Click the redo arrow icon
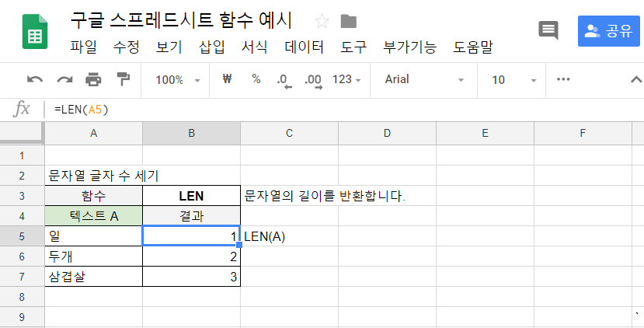 tap(64, 79)
